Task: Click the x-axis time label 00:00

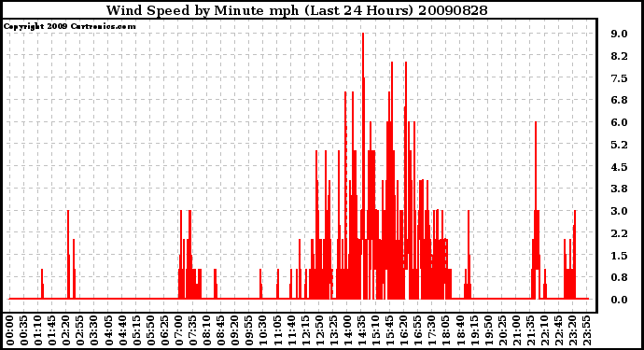Action: point(10,330)
